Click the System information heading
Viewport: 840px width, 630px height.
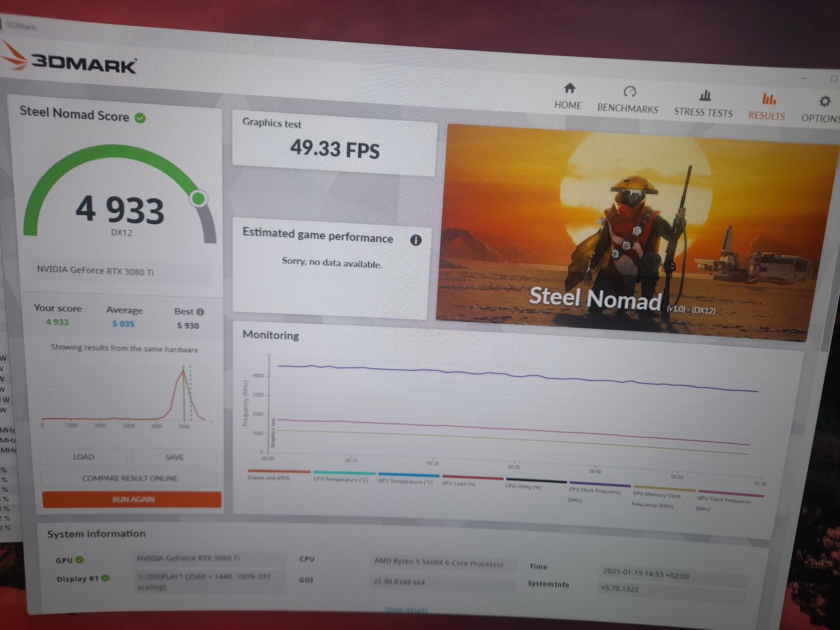tap(96, 534)
